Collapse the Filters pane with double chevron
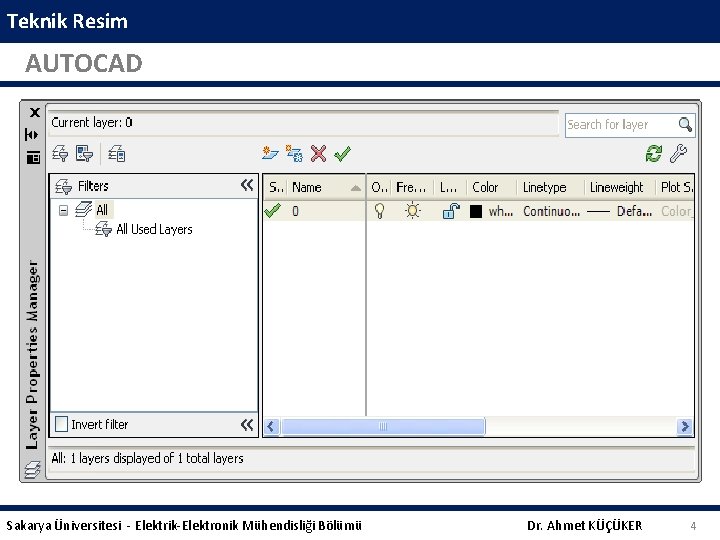 coord(247,186)
